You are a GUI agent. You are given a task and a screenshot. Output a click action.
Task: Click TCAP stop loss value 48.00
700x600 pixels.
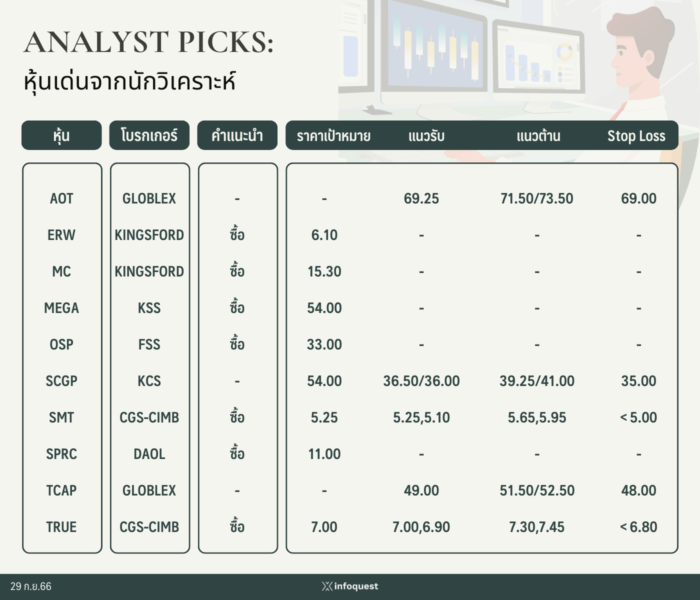(639, 490)
